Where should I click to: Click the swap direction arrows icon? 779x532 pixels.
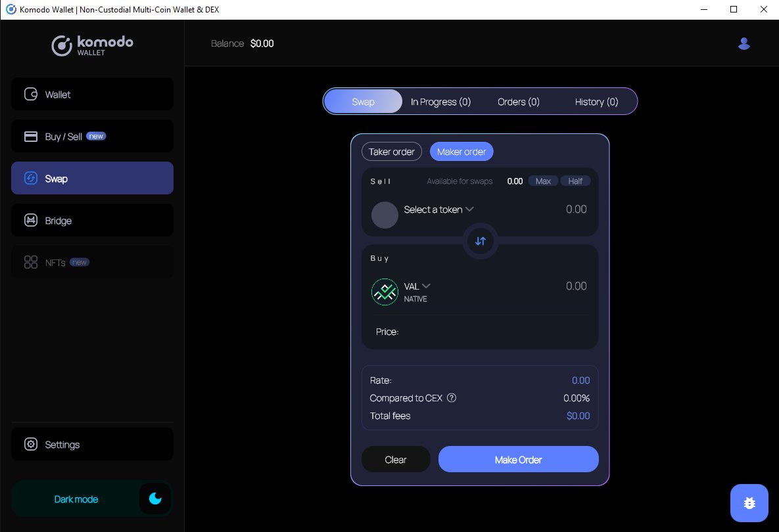pos(481,241)
